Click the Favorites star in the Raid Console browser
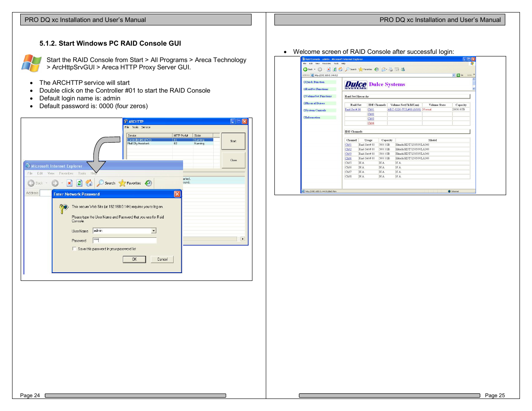532x411 pixels. click(x=361, y=69)
